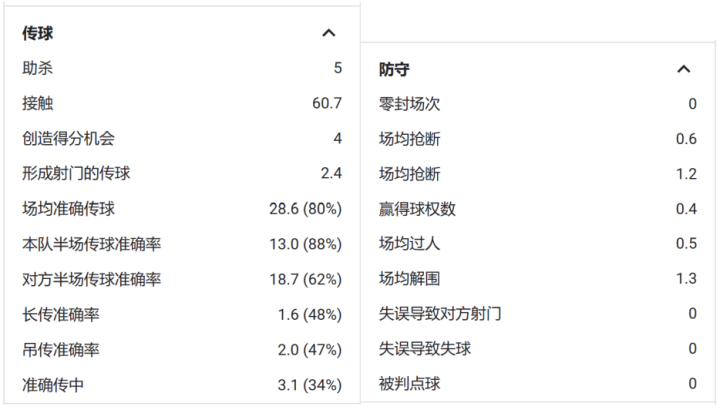Select the 接触 stat label
Screen dimensions: 720x410
(37, 103)
